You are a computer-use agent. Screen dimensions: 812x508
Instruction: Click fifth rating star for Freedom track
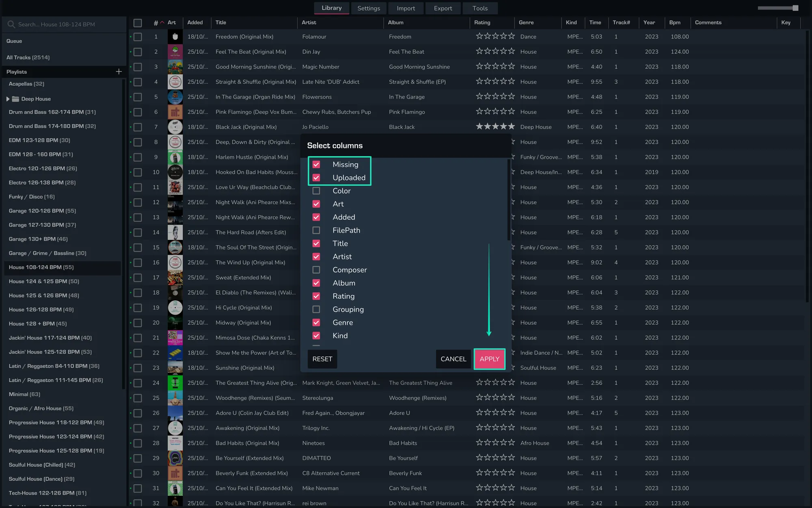pyautogui.click(x=511, y=36)
